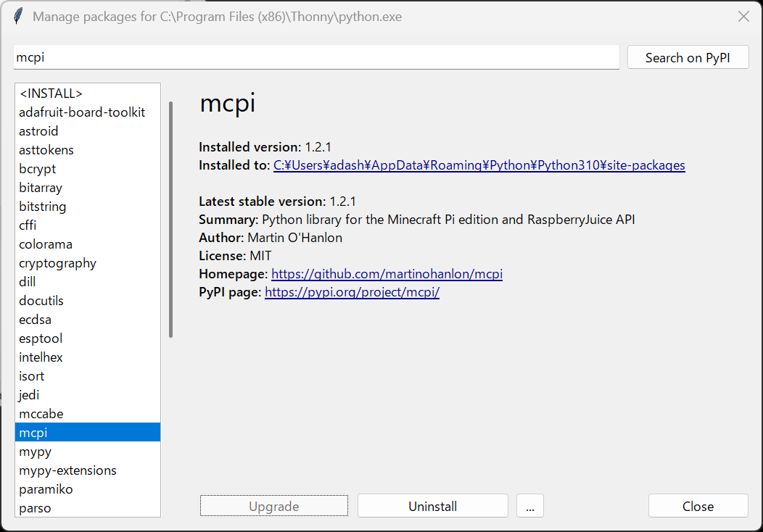Viewport: 763px width, 532px height.
Task: Click the Search on PyPI button
Action: (688, 57)
